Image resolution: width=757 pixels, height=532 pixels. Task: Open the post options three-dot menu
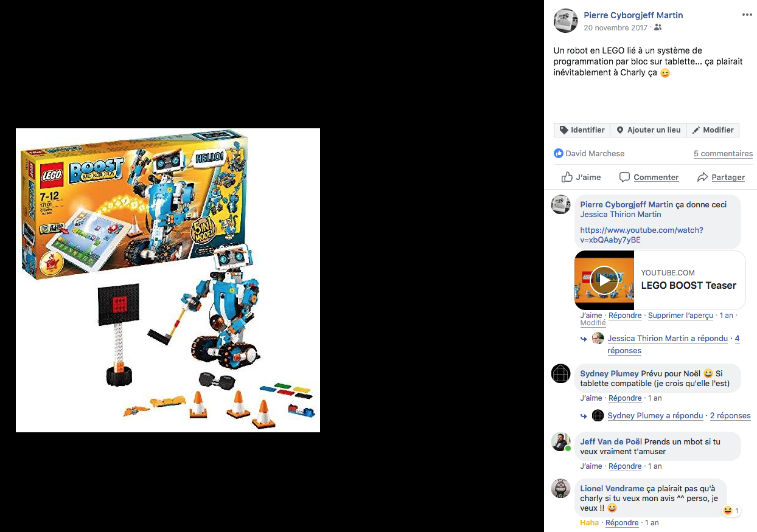(x=747, y=15)
